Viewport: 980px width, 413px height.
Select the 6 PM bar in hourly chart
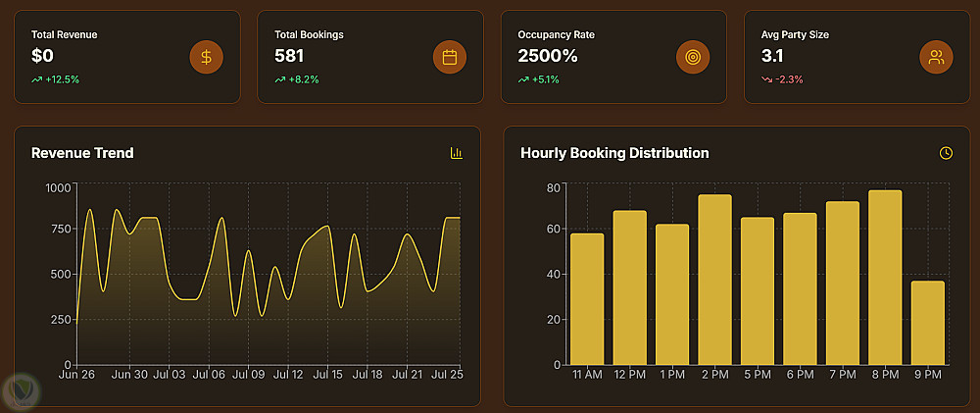(800, 289)
